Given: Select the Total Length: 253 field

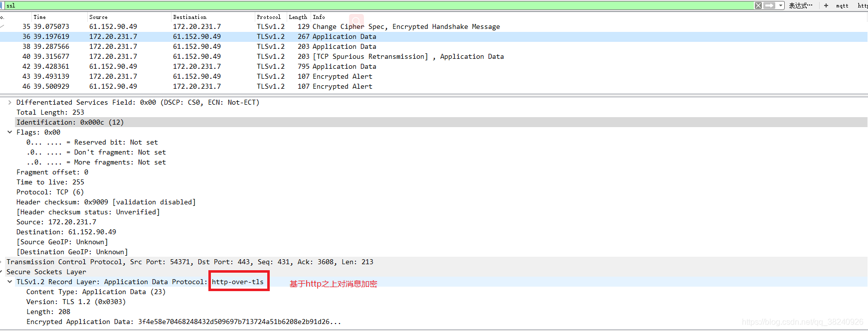Looking at the screenshot, I should (x=50, y=112).
